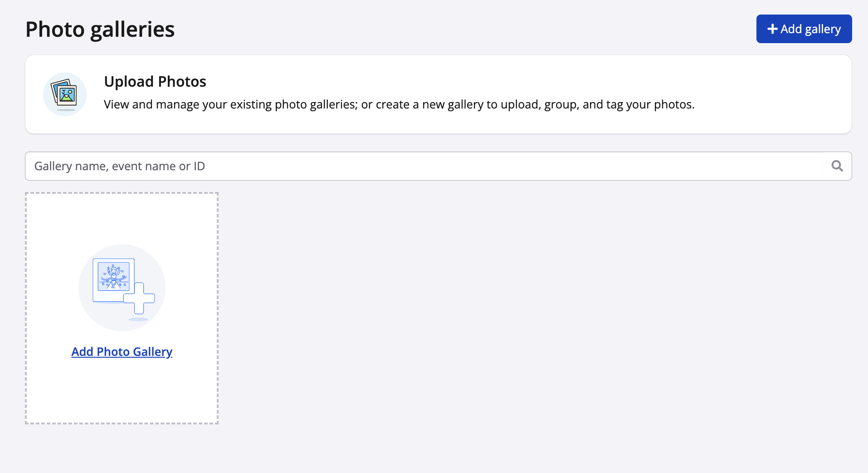Click the large plus symbol in gallery illustration
The width and height of the screenshot is (868, 473).
140,298
